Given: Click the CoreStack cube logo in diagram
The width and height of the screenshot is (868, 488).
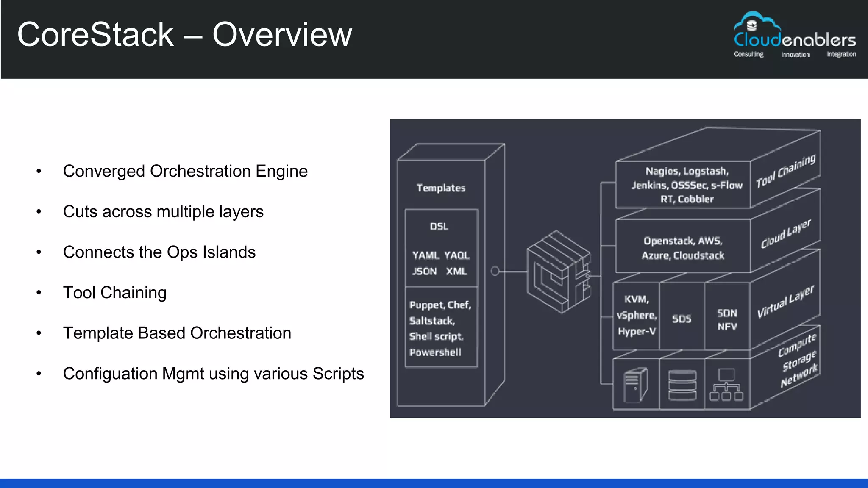Looking at the screenshot, I should (559, 272).
